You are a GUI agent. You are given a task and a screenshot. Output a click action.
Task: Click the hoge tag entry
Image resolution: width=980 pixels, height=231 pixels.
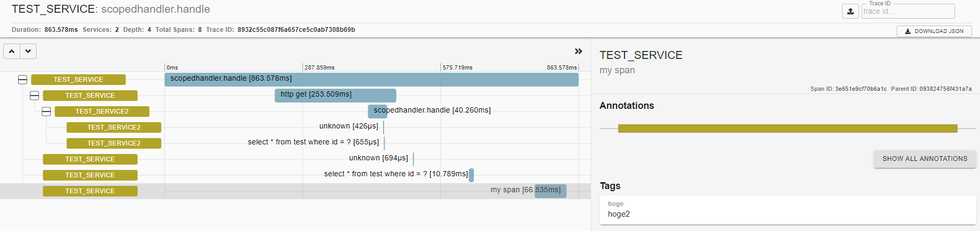(788, 210)
